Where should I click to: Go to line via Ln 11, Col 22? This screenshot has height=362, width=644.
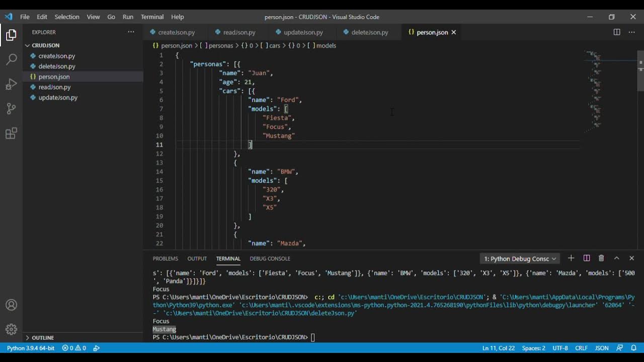[x=499, y=348]
